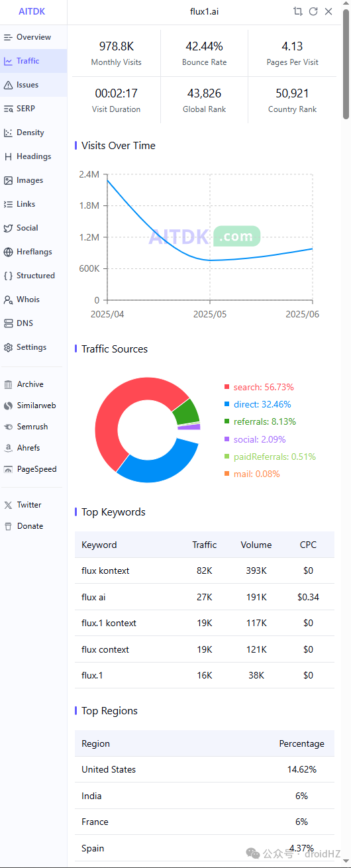Click the PageSpeed gauge icon
This screenshot has width=351, height=868.
(x=8, y=469)
